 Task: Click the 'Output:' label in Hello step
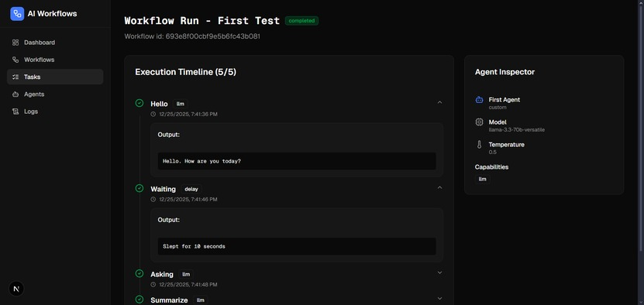[169, 135]
